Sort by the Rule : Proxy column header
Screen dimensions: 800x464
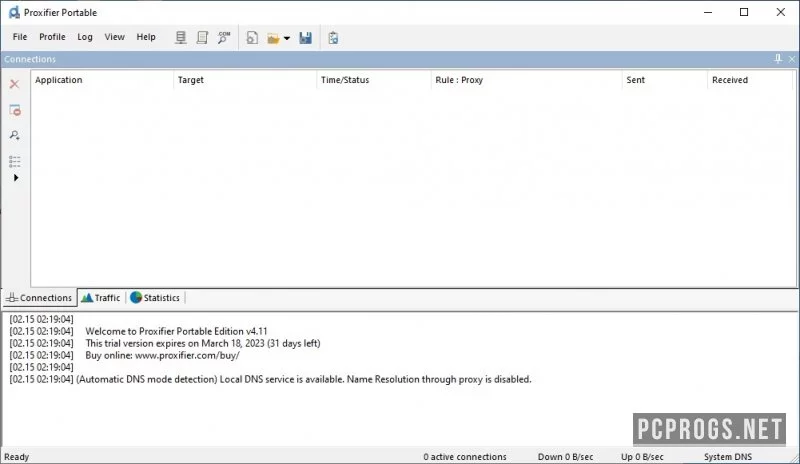click(x=526, y=80)
